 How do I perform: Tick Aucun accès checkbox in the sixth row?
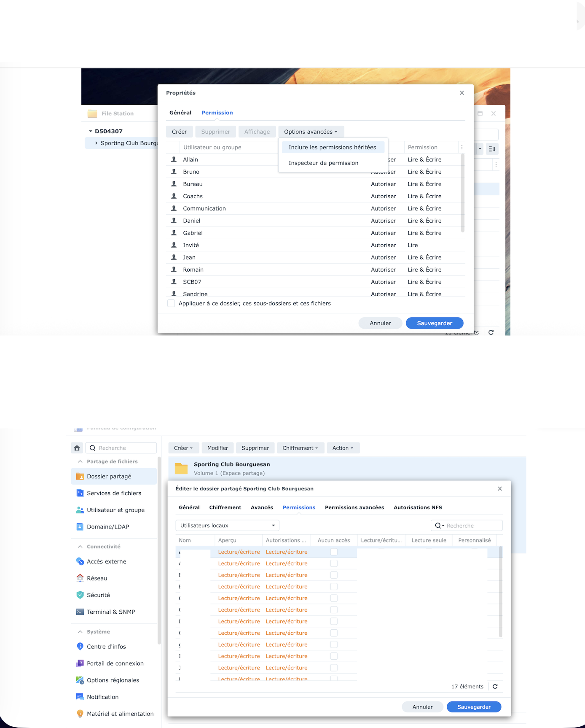[334, 610]
